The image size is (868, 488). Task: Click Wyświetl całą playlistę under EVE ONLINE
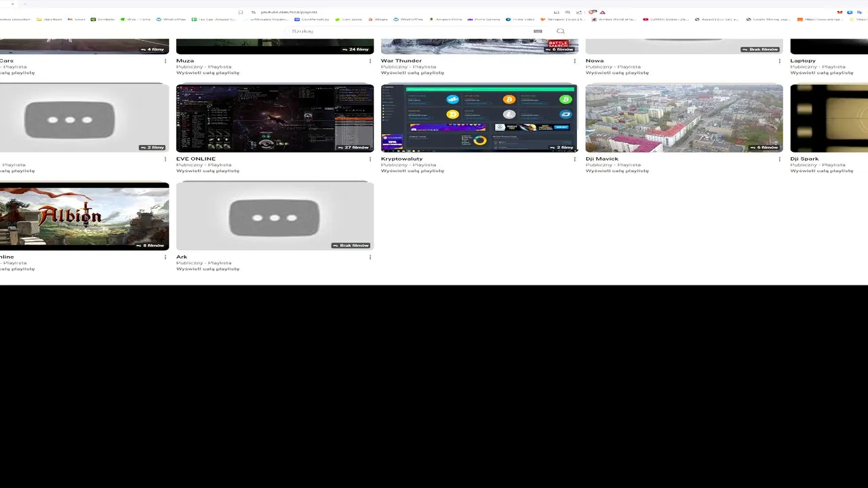click(208, 171)
